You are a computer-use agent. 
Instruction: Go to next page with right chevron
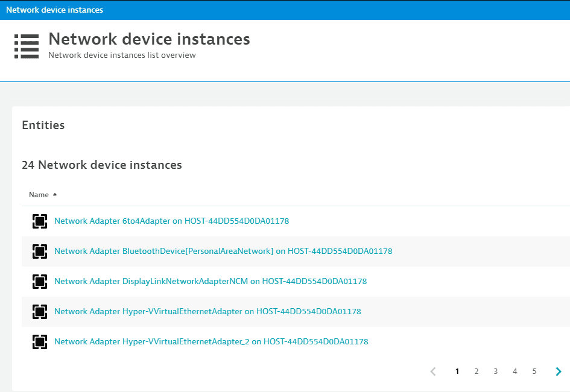click(x=559, y=371)
